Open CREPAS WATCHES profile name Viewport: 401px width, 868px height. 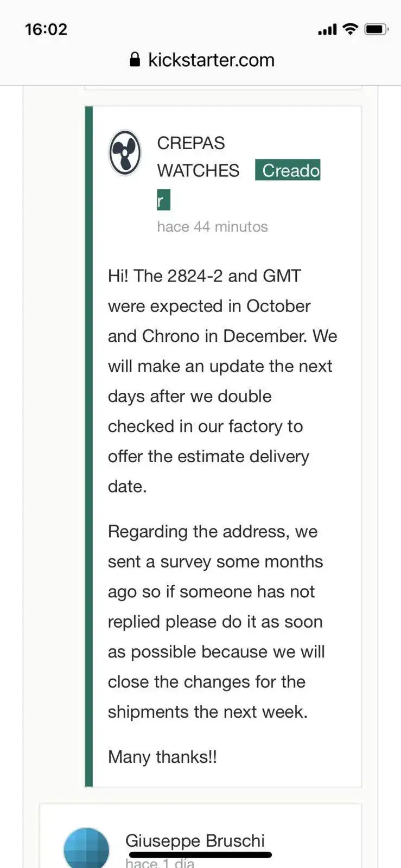198,157
